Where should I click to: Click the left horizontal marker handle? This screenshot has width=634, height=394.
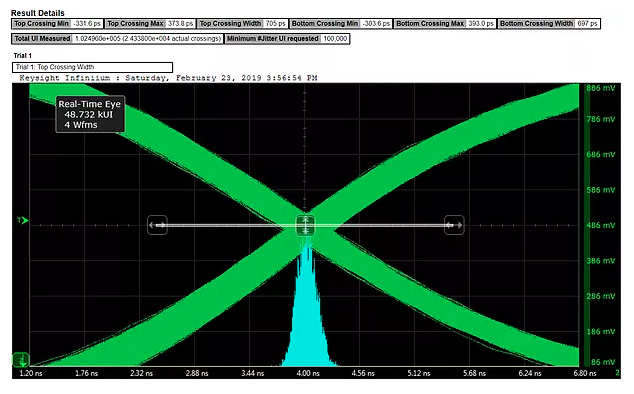157,225
